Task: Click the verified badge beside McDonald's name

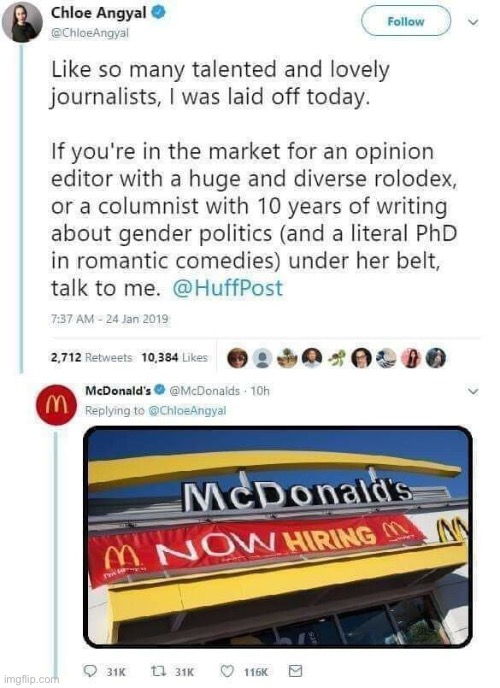Action: (x=160, y=390)
